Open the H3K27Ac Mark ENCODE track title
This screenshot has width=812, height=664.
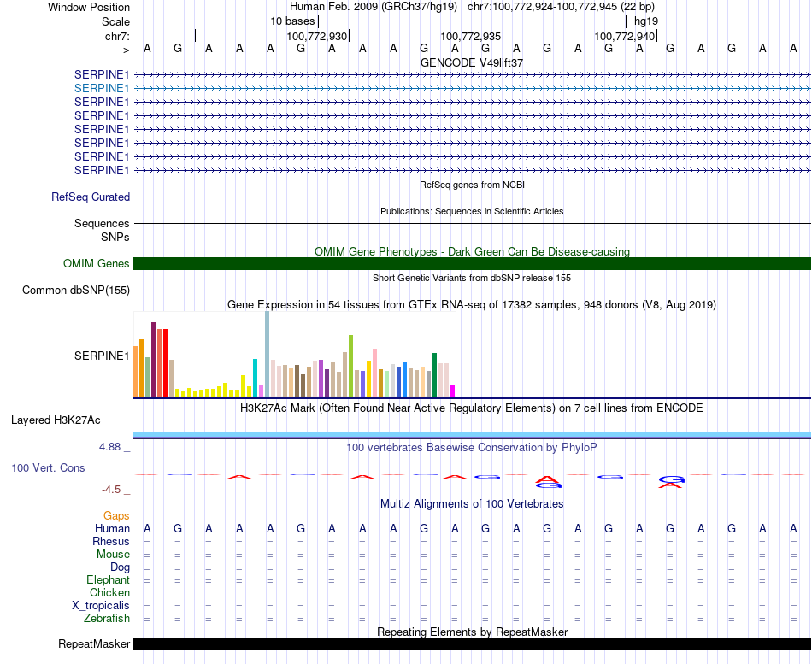click(x=472, y=408)
